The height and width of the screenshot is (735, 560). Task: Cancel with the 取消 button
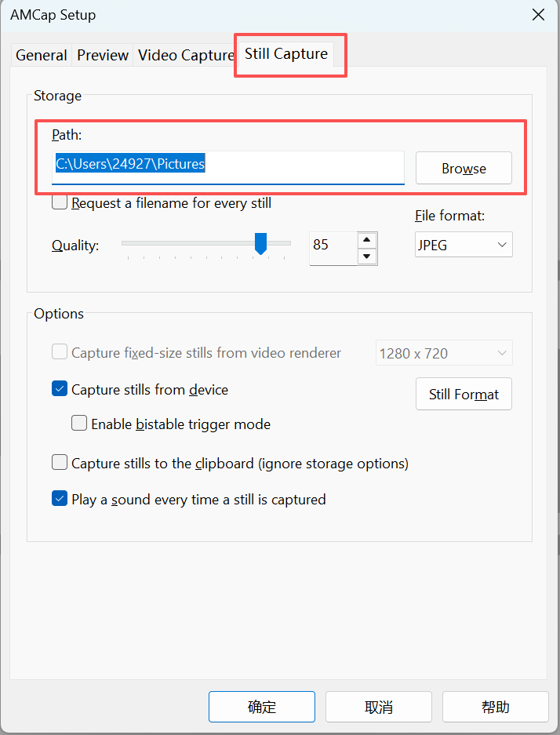tap(379, 707)
